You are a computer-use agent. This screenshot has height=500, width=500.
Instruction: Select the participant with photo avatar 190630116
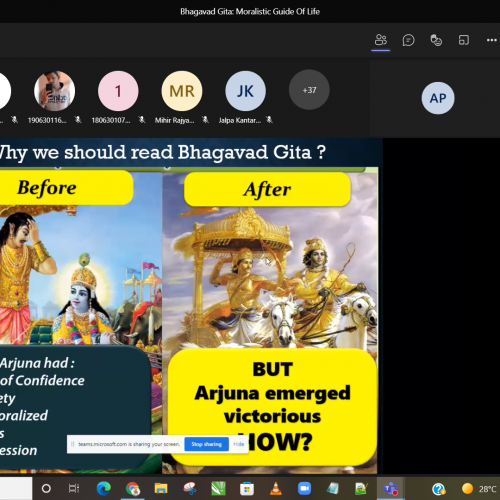tap(54, 91)
